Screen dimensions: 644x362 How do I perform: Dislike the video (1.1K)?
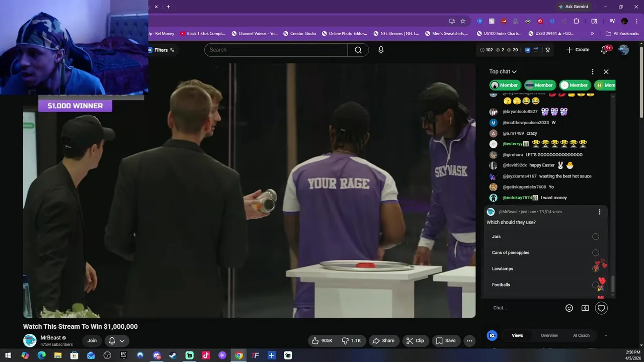352,340
